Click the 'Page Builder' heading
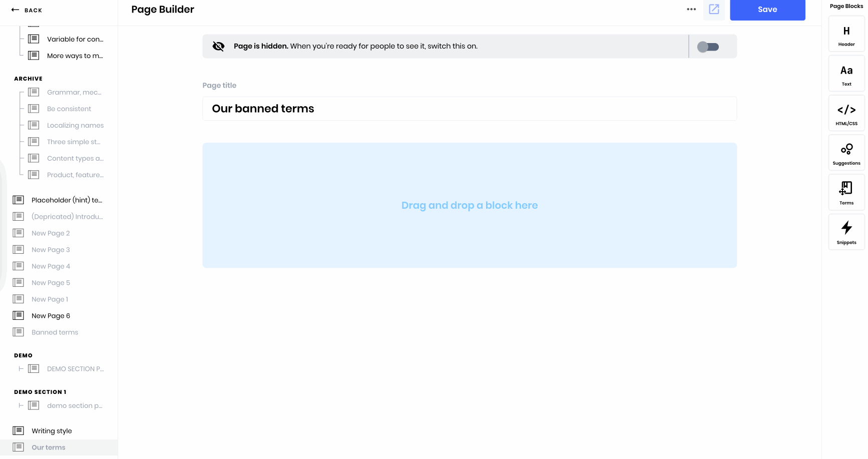Screen dimensions: 868x459 163,10
